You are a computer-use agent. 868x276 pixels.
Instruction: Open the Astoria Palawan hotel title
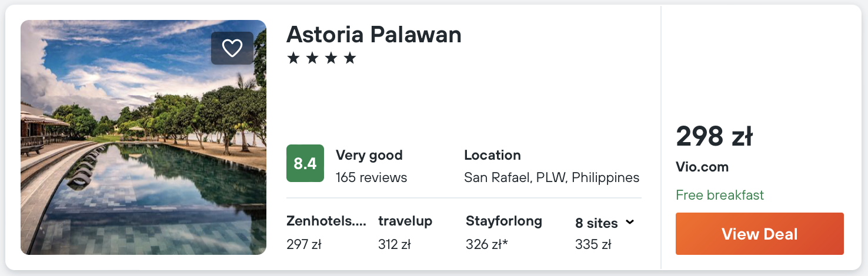[x=373, y=35]
